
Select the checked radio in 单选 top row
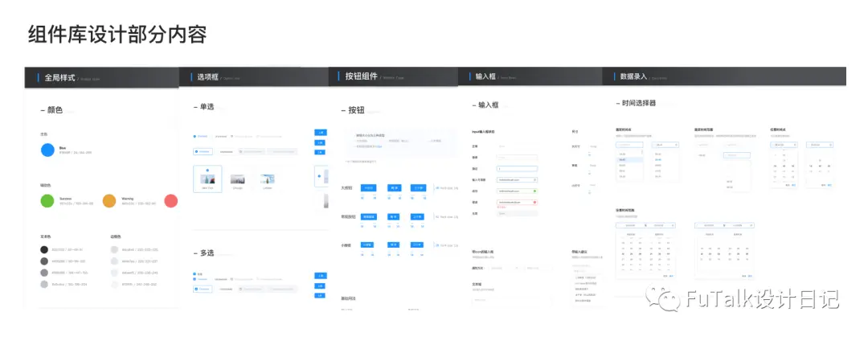[194, 136]
